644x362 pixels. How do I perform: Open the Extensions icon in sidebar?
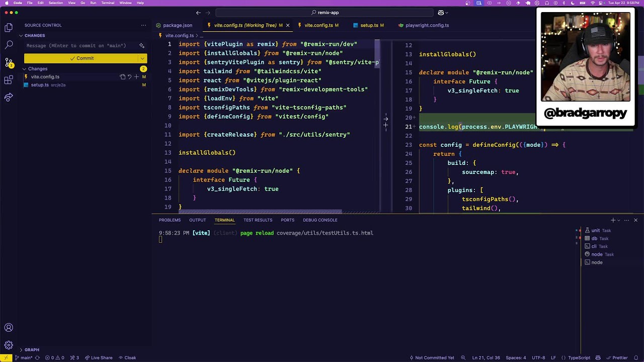click(x=8, y=80)
